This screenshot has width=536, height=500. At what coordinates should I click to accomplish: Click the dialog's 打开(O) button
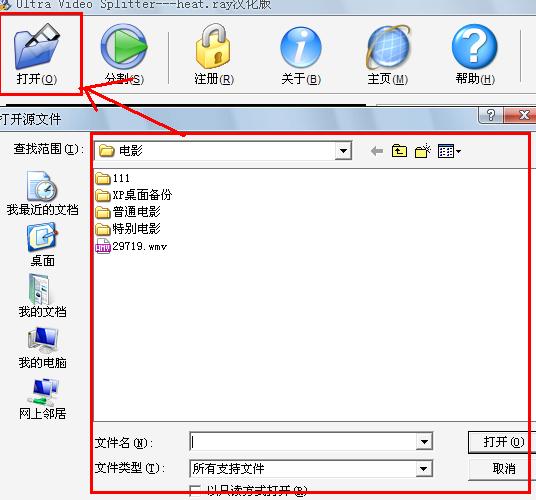click(501, 442)
